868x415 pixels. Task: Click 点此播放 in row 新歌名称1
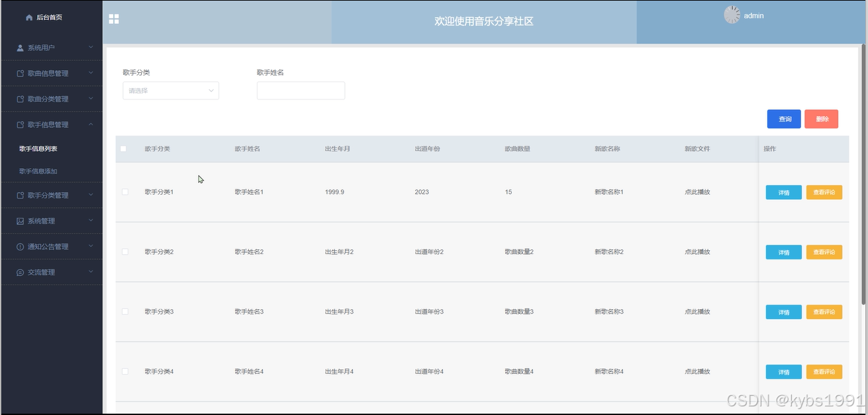(697, 192)
